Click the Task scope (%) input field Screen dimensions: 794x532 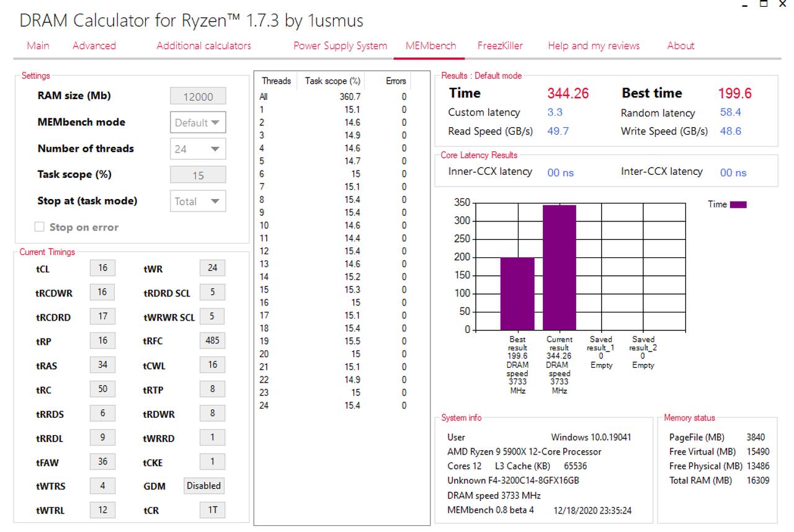pos(198,175)
